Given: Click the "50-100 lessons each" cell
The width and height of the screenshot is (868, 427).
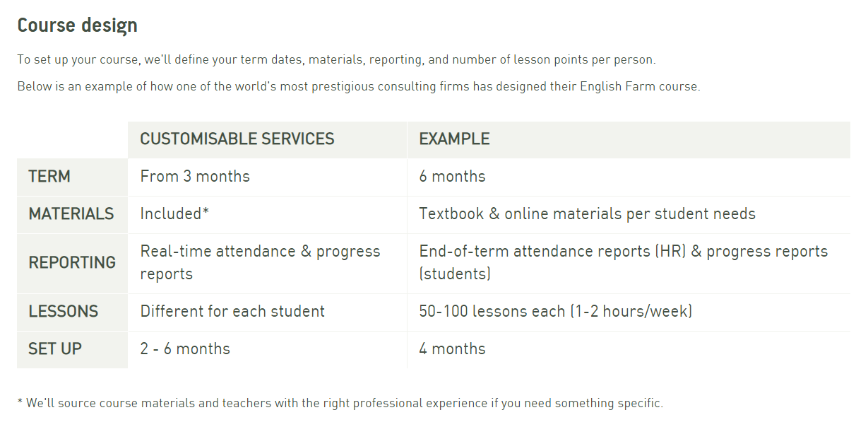Looking at the screenshot, I should click(555, 312).
